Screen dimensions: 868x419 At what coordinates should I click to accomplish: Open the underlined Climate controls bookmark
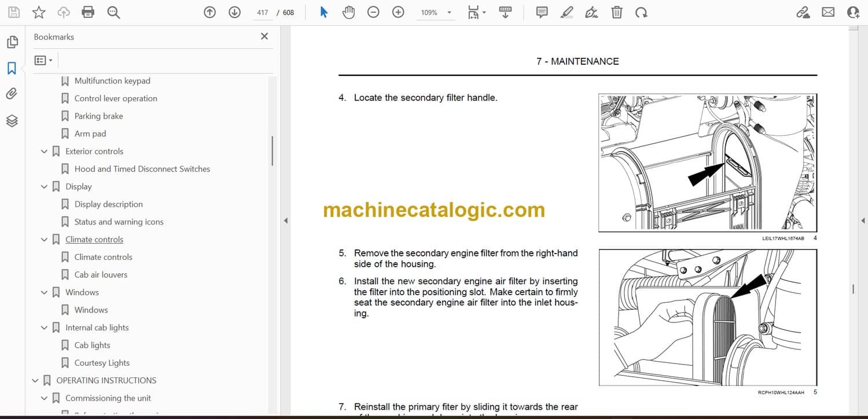[94, 240]
